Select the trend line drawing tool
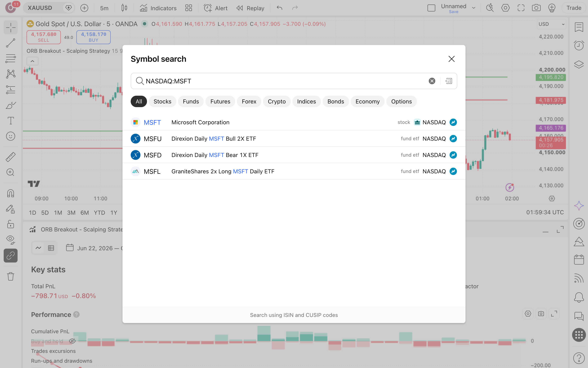This screenshot has width=588, height=368. click(x=10, y=43)
